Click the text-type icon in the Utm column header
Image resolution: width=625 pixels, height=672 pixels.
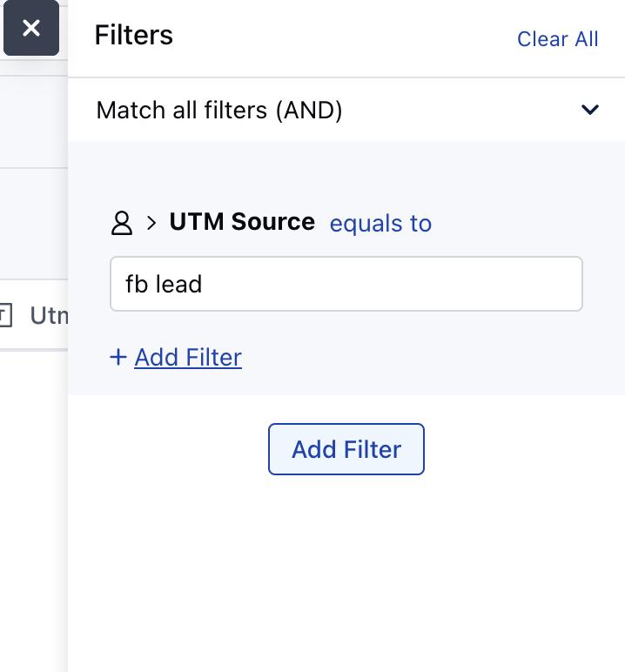click(5, 315)
